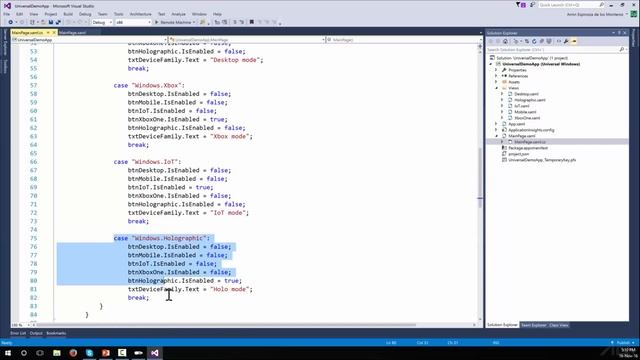Open the Analyze menu
640x360 pixels.
(178, 14)
